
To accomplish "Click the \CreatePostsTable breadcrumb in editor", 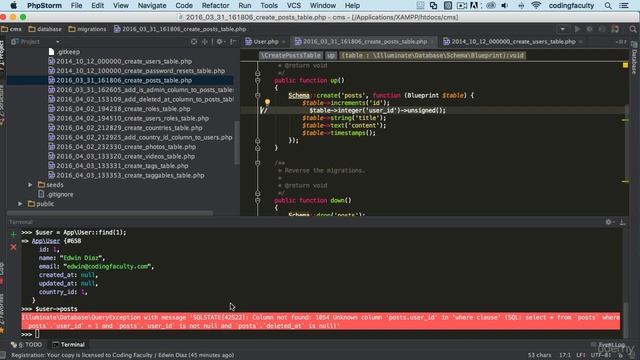I will (x=291, y=56).
